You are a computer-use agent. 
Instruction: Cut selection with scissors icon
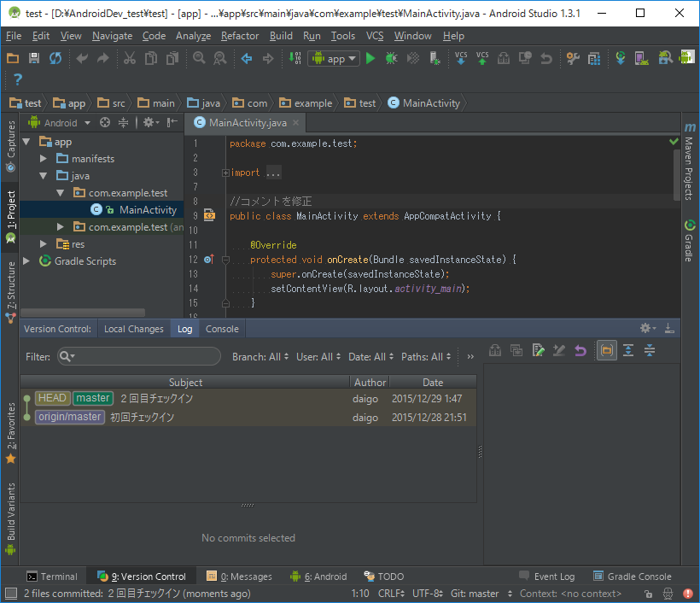click(130, 58)
